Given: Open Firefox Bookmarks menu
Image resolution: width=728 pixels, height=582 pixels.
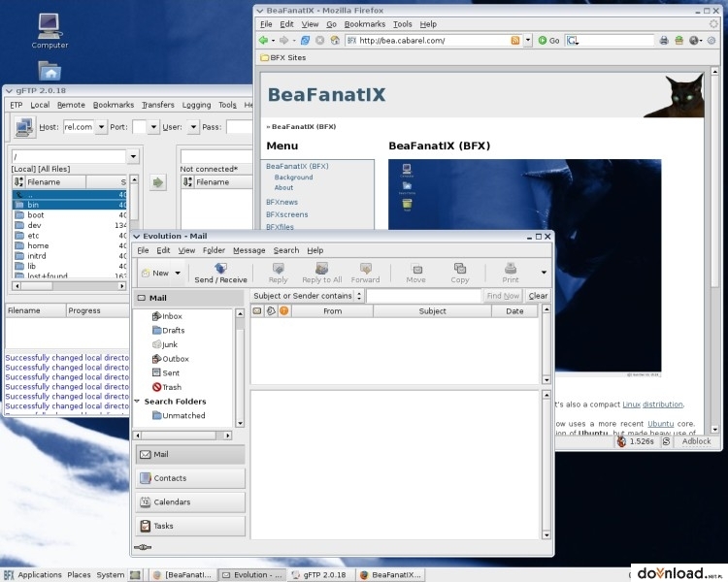Looking at the screenshot, I should (365, 24).
